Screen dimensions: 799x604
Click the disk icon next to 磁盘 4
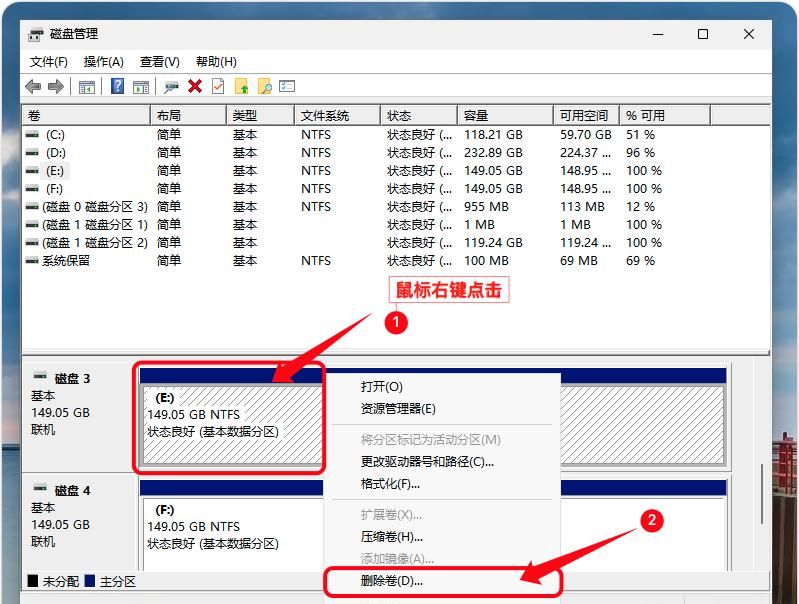click(40, 488)
